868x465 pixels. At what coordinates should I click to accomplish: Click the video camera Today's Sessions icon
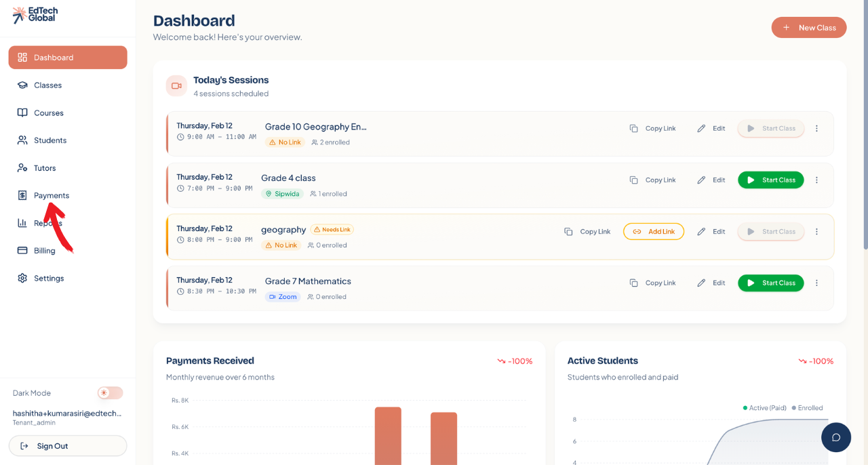coord(176,86)
